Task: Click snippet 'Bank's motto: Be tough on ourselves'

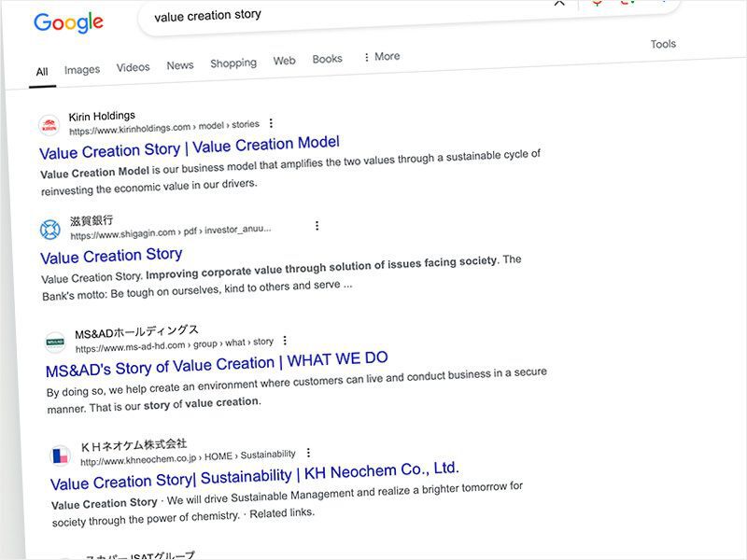Action: (132, 292)
